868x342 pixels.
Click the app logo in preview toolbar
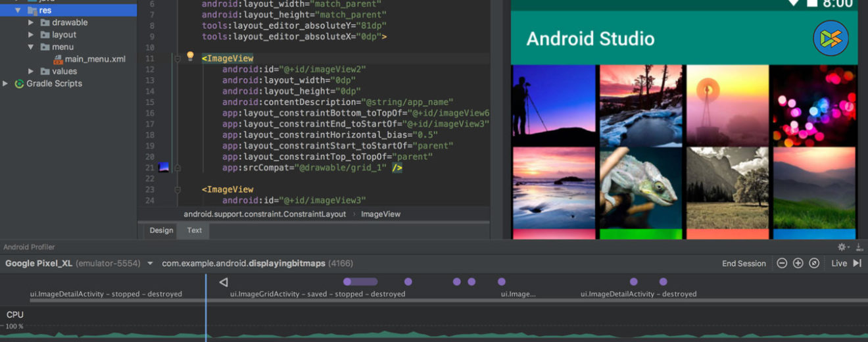pyautogui.click(x=831, y=38)
